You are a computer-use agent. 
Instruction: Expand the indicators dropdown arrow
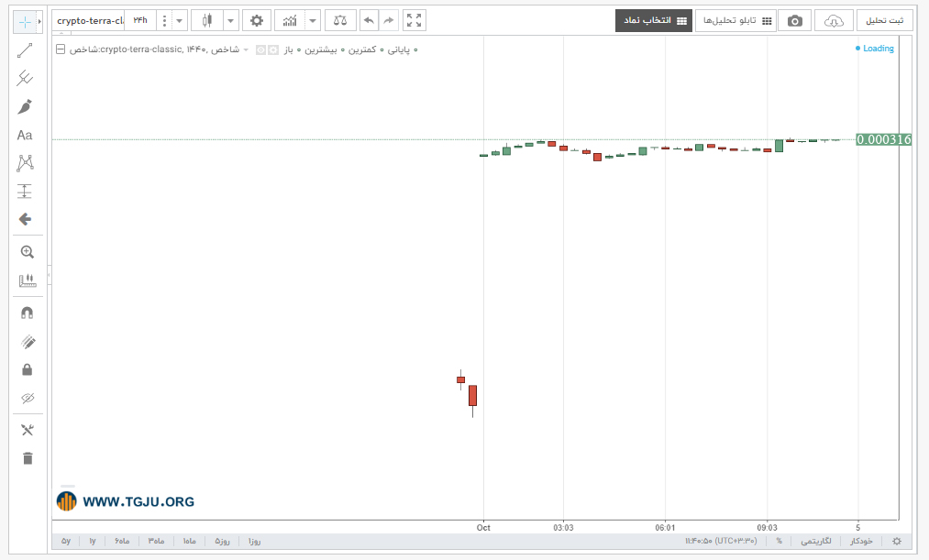pos(313,21)
